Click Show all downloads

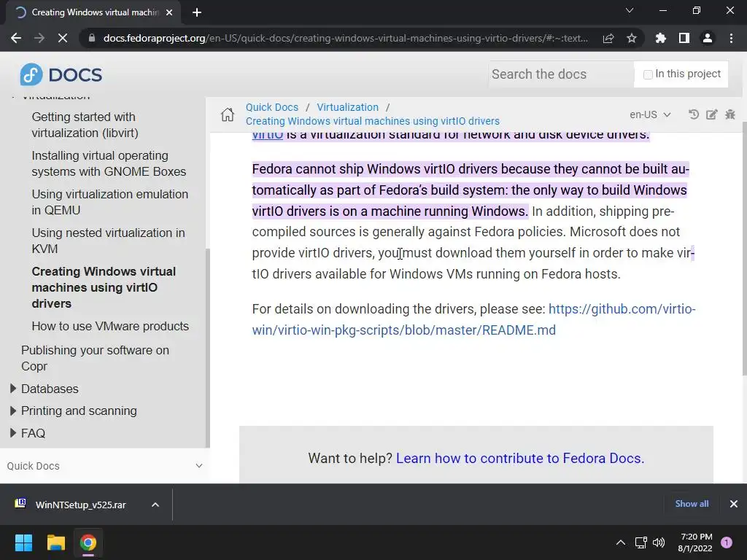click(692, 504)
